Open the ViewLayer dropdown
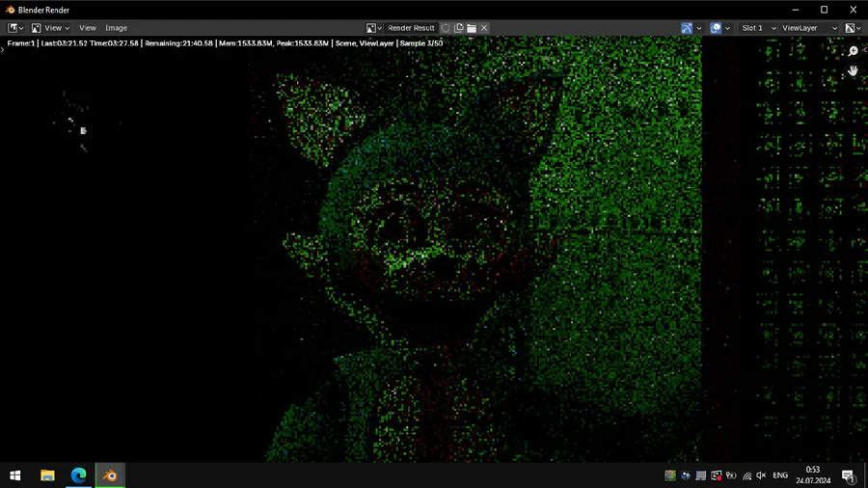 809,28
